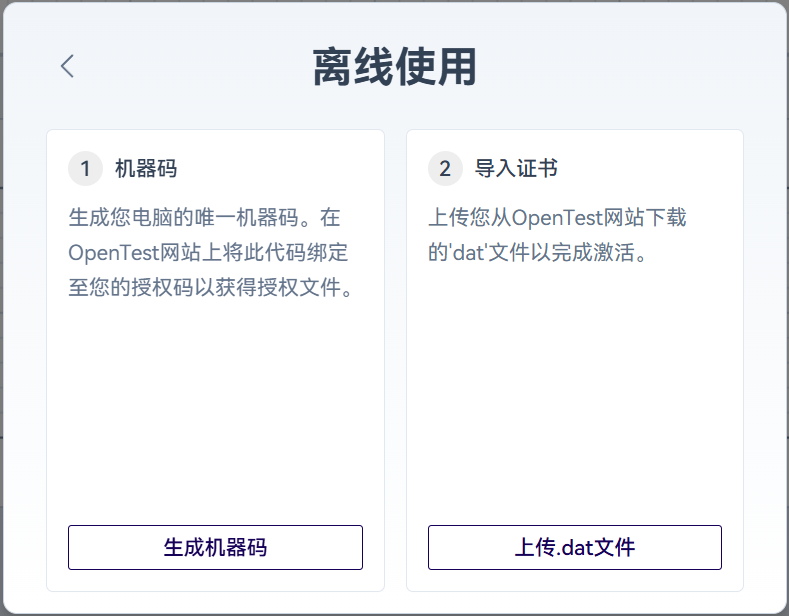Click the line 上传您从OpenTest网站下载
Image resolution: width=789 pixels, height=616 pixels.
pyautogui.click(x=557, y=218)
